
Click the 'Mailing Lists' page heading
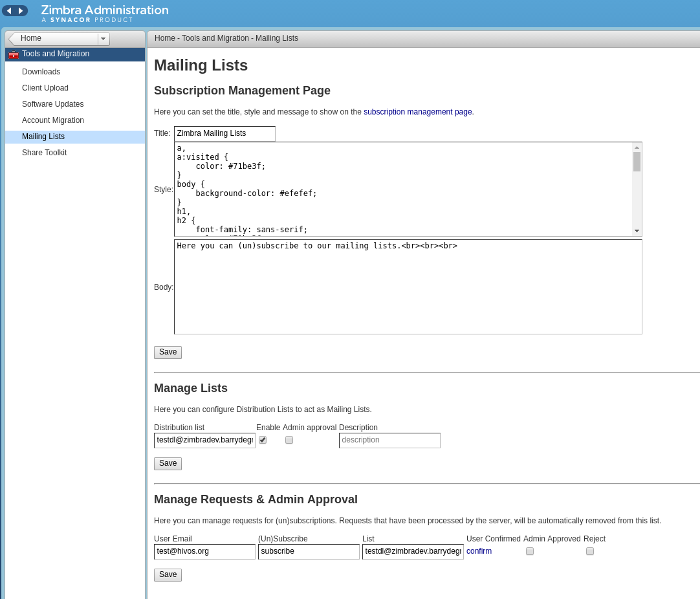201,65
